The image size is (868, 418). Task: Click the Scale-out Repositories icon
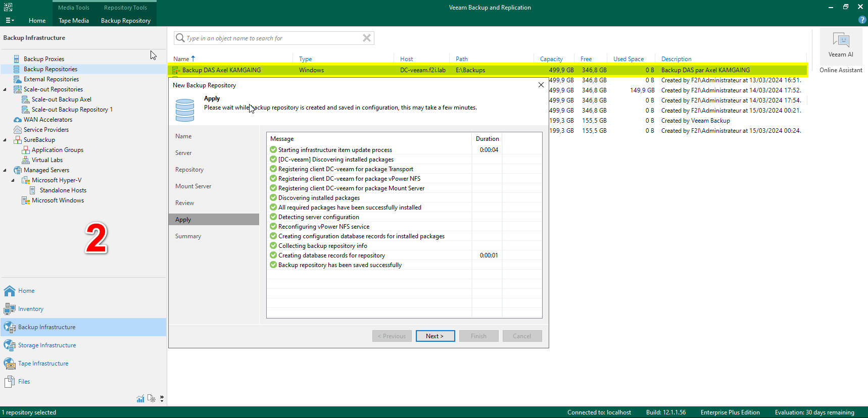point(17,89)
